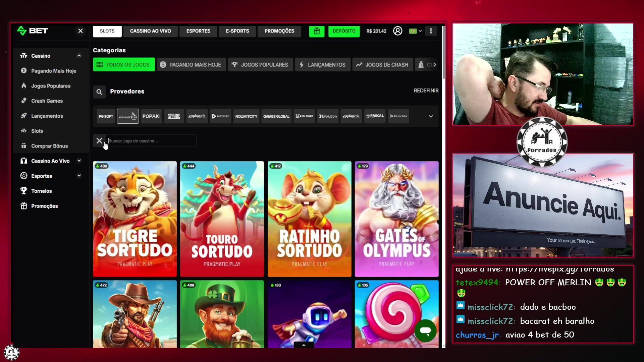Open the lollipop candy game thumbnail
The image size is (644, 362).
396,314
